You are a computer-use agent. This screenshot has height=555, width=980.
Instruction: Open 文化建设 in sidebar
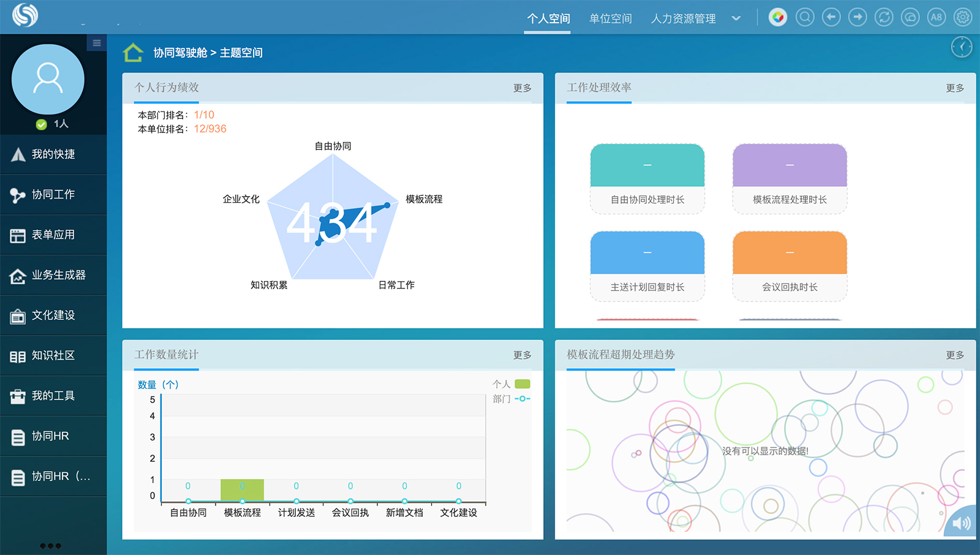[53, 315]
